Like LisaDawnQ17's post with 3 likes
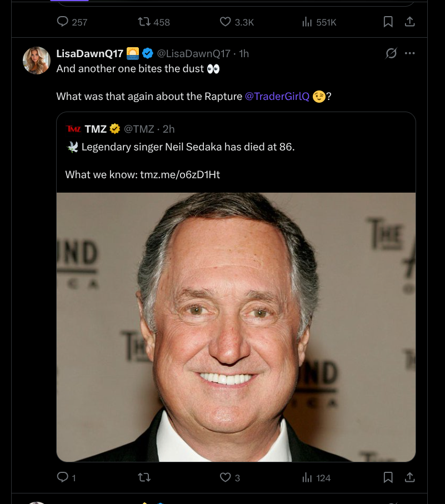The width and height of the screenshot is (445, 504). [x=225, y=477]
